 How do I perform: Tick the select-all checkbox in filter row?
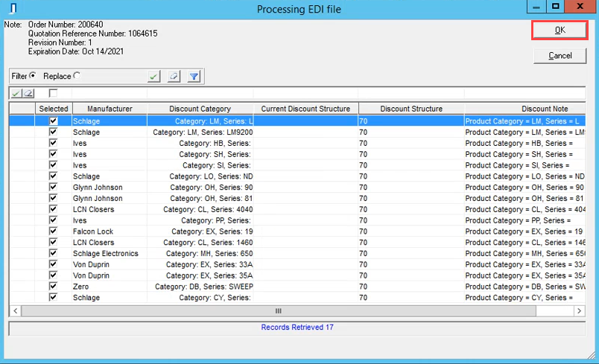[53, 93]
